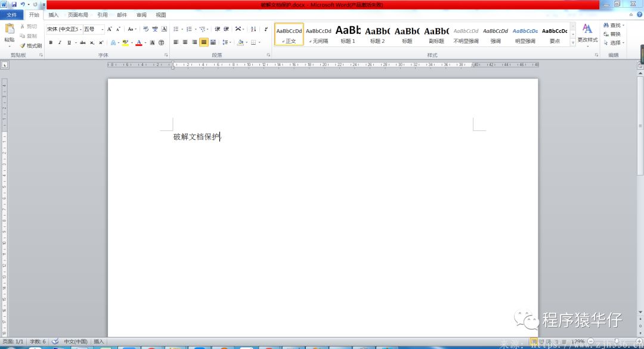Toggle strikethrough formatting

pyautogui.click(x=83, y=42)
